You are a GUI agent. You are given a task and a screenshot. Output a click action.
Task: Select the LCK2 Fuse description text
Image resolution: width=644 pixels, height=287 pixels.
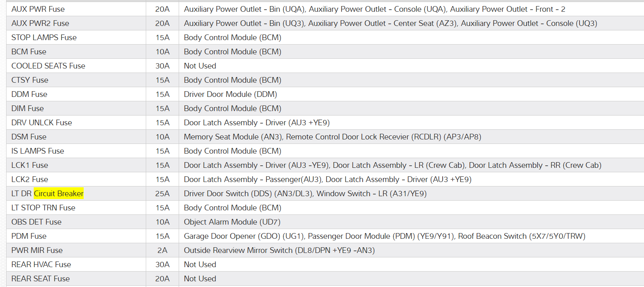point(327,179)
